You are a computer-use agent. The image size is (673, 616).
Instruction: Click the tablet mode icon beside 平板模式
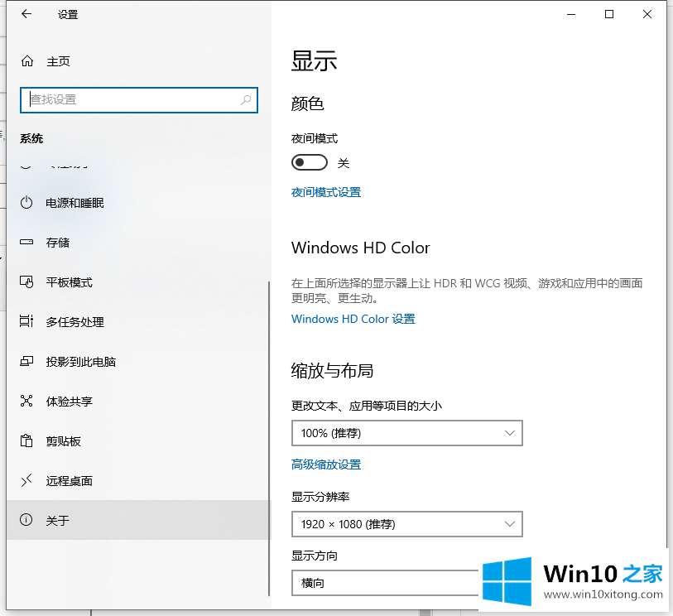click(26, 282)
